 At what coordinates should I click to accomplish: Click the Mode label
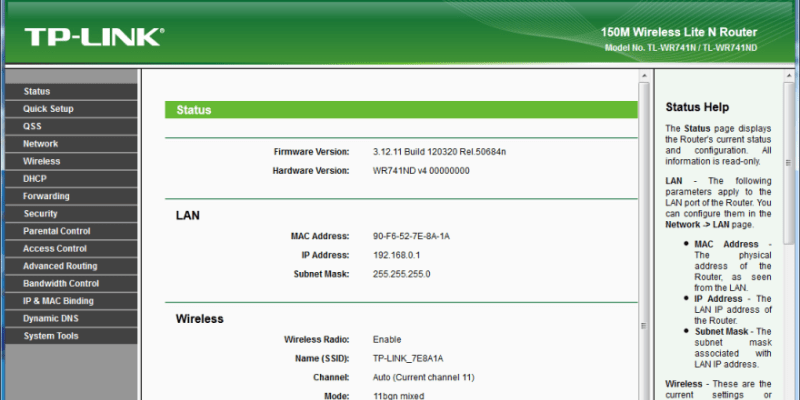(337, 396)
